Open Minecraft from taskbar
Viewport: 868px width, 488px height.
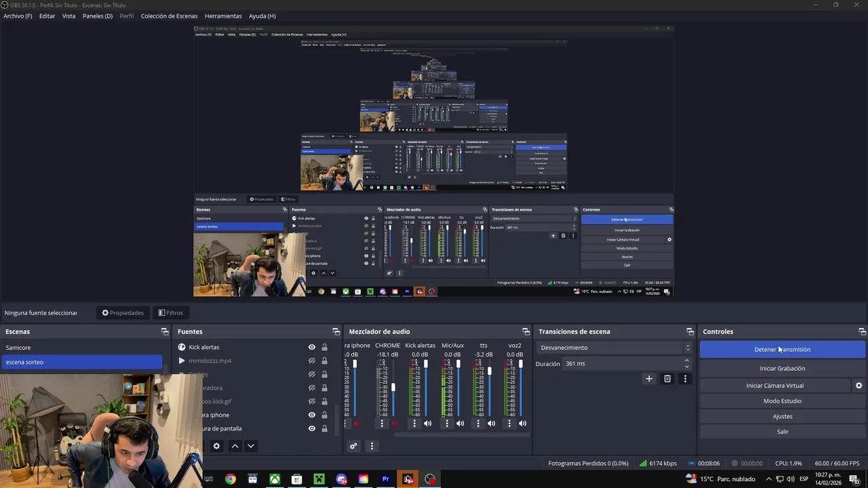coord(319,479)
